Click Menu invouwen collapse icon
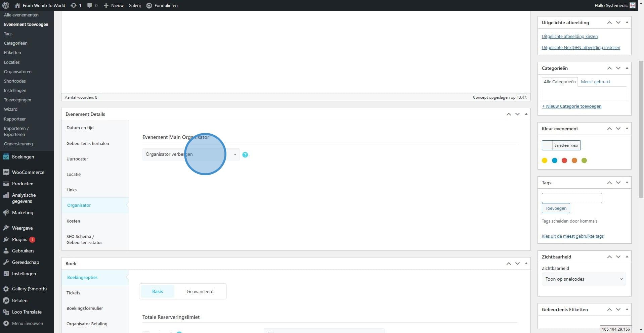Screen dimensions: 644x333 tap(6, 323)
